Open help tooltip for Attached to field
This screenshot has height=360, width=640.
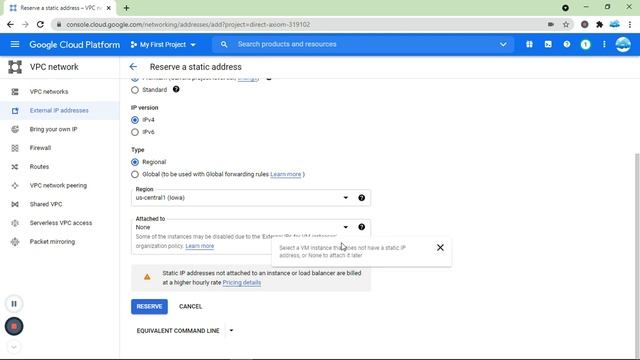pos(362,227)
